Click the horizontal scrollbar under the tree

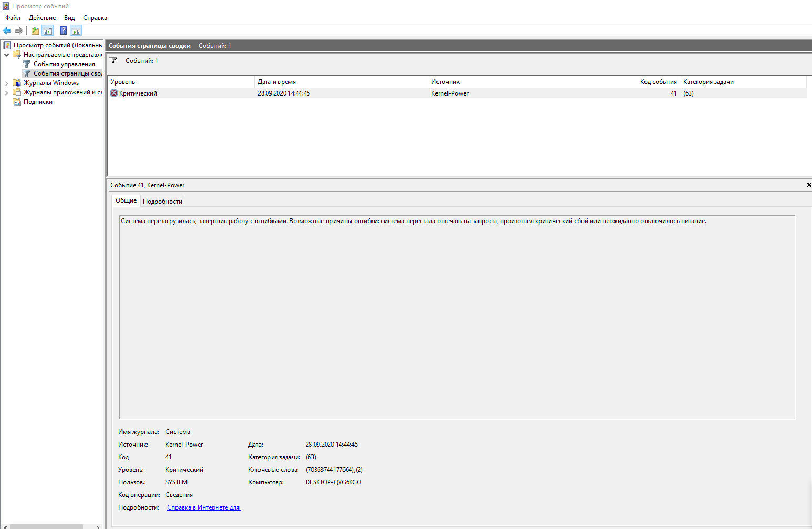click(x=46, y=526)
